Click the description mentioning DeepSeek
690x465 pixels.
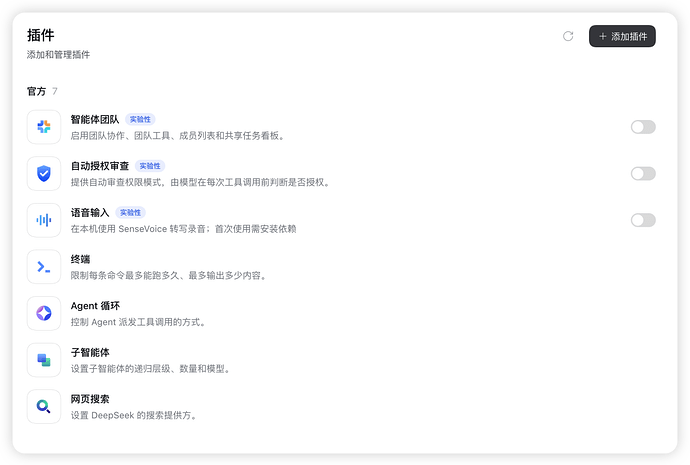134,416
